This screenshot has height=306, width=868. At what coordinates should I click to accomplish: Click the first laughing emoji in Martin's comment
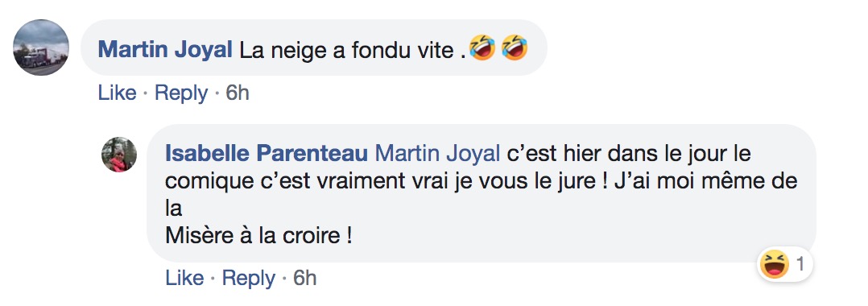point(482,48)
